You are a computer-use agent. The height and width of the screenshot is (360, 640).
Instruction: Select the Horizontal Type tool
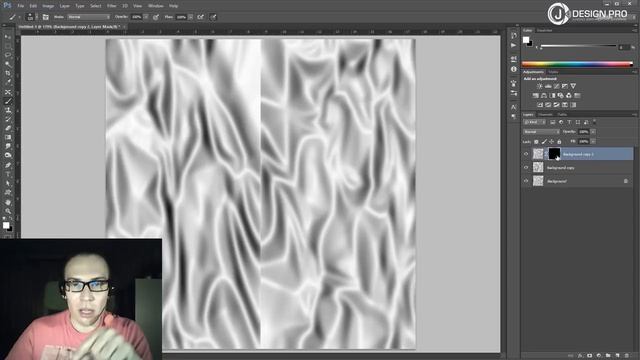tap(8, 174)
